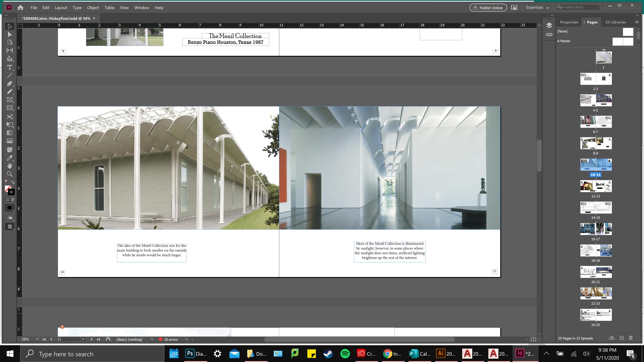The height and width of the screenshot is (362, 644).
Task: Select the Pen tool
Action: [10, 83]
